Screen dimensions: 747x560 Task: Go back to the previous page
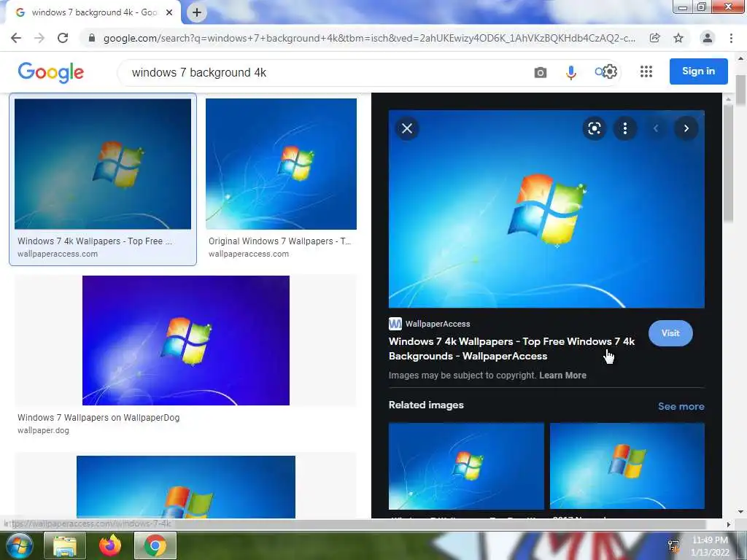tap(16, 38)
